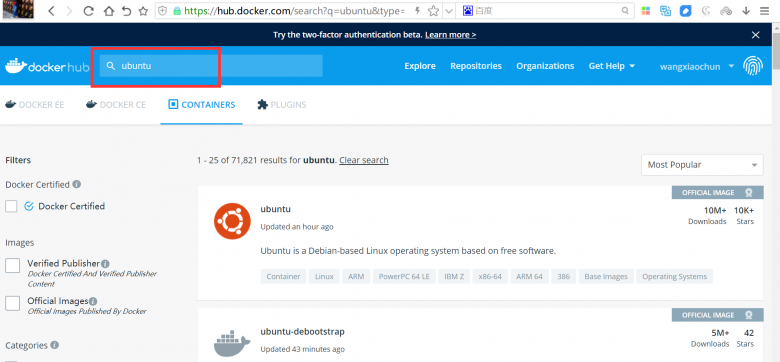The image size is (780, 362).
Task: Click the ubuntu-debootstrap whale thumbnail
Action: [x=232, y=344]
